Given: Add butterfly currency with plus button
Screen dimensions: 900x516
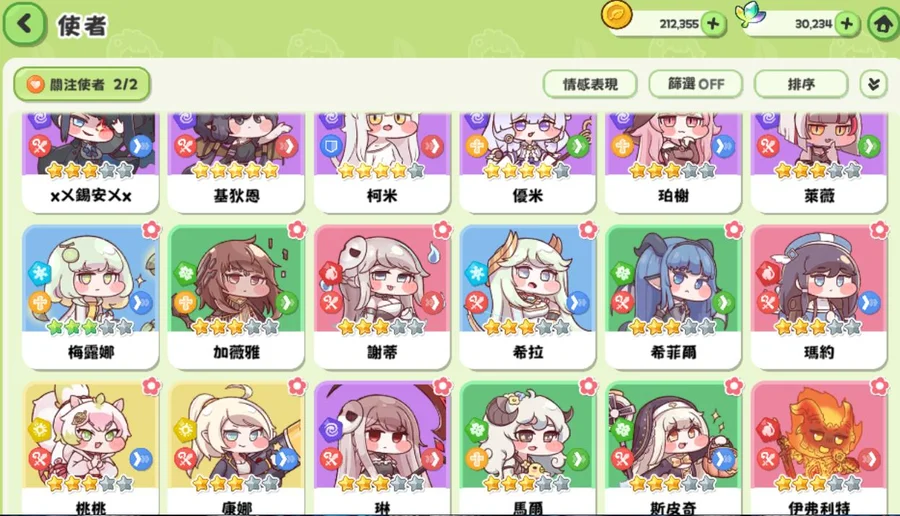Looking at the screenshot, I should [847, 24].
